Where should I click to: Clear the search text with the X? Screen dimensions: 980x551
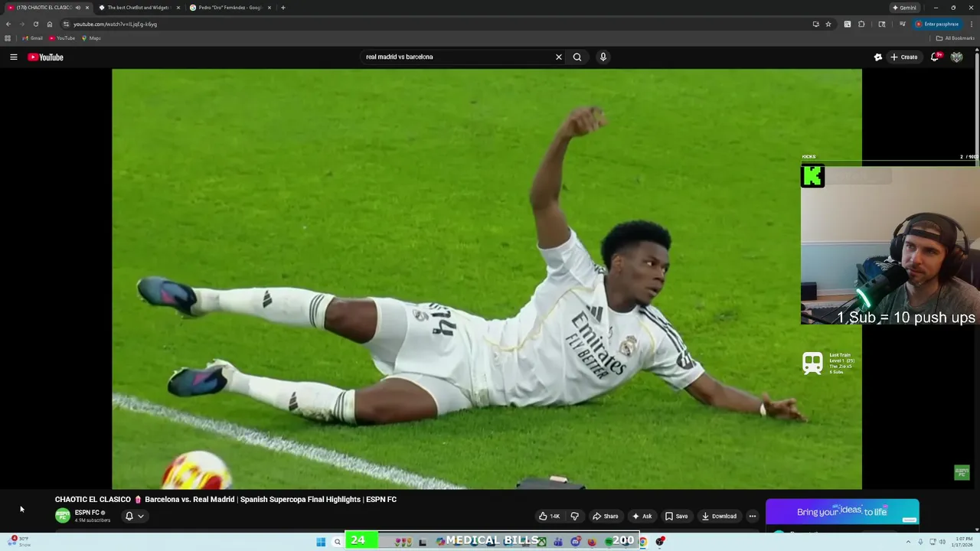point(559,57)
